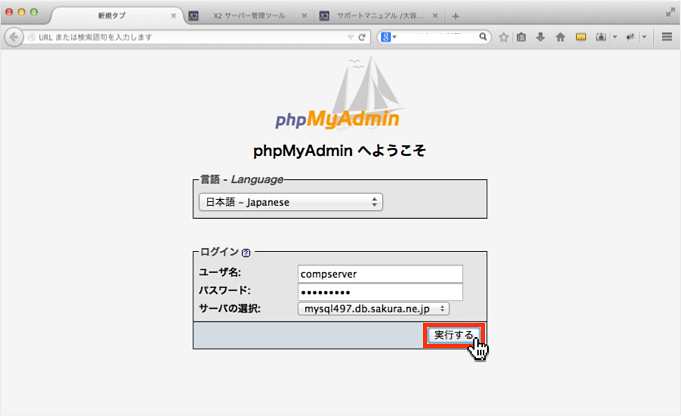Go to the home page icon

click(x=560, y=37)
